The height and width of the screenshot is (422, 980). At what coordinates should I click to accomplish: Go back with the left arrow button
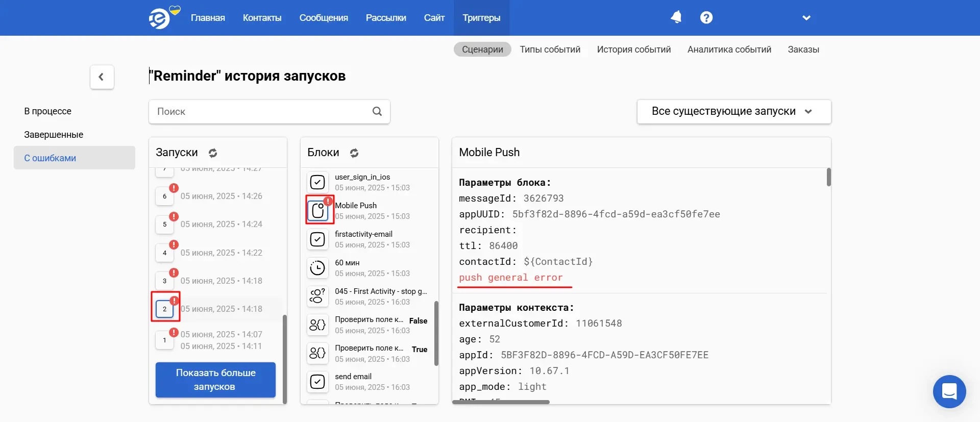(102, 77)
